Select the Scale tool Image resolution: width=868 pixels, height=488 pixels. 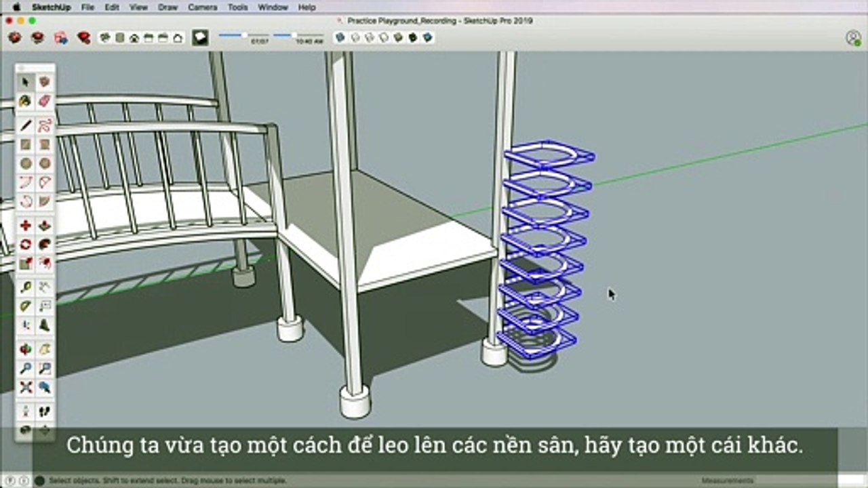[x=26, y=264]
